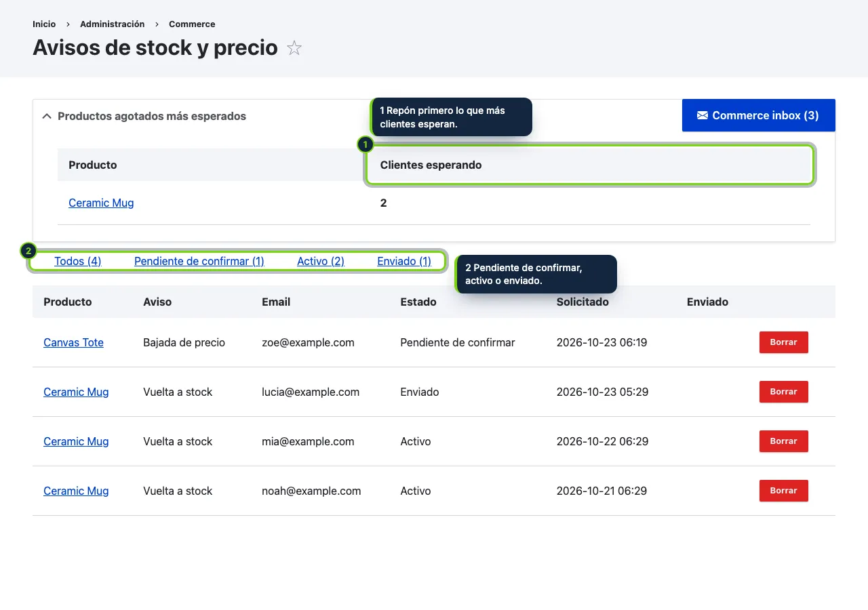The image size is (868, 610).
Task: Open the Commerce inbox (3) button
Action: point(759,115)
